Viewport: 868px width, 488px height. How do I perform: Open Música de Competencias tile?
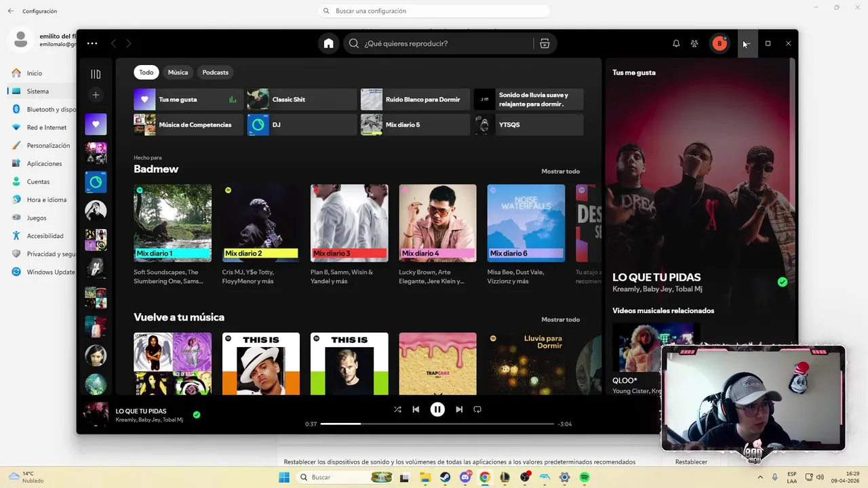click(x=189, y=125)
